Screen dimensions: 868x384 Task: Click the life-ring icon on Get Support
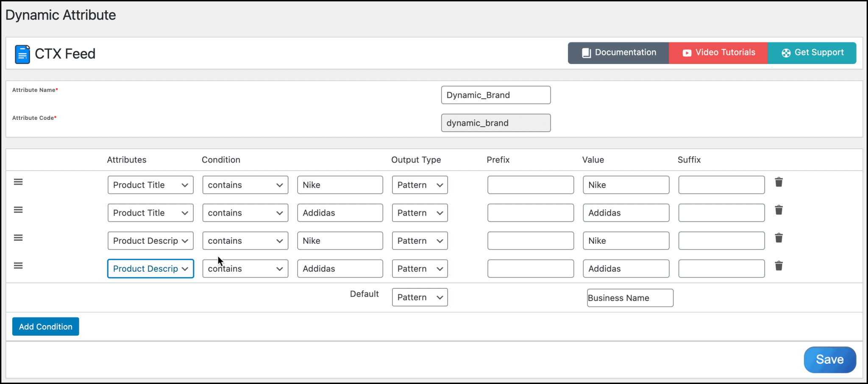pos(787,52)
